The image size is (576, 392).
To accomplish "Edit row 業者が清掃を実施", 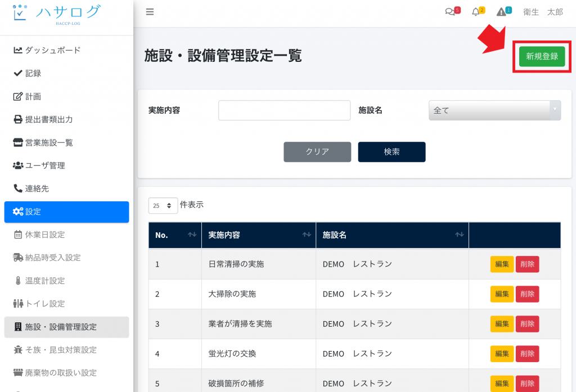I will pos(502,323).
